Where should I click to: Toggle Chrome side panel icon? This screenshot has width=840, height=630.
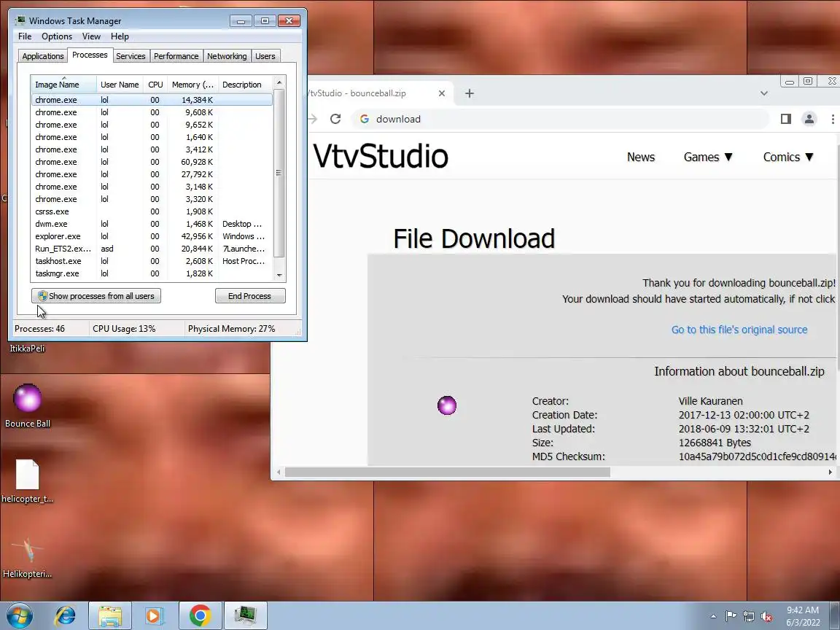tap(786, 119)
